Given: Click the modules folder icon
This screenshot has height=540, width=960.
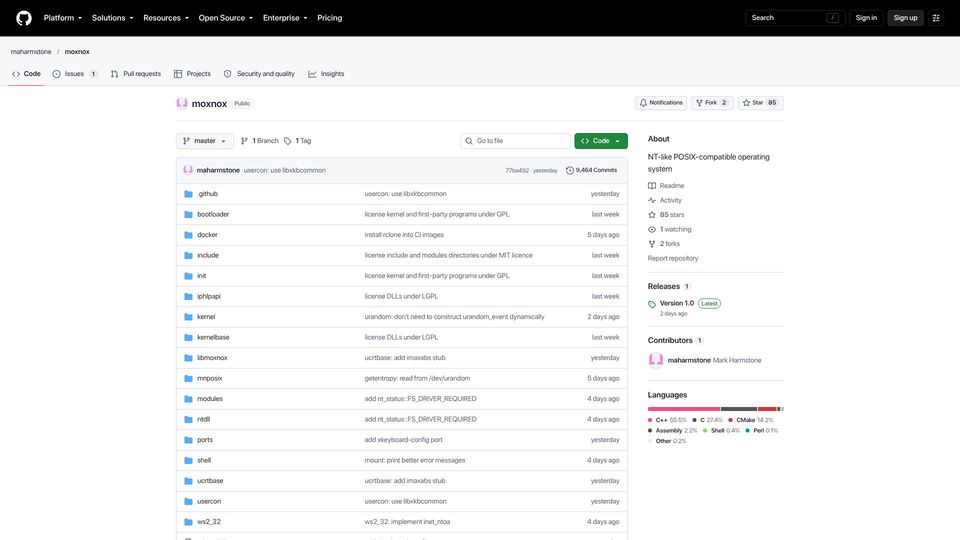Looking at the screenshot, I should point(189,399).
